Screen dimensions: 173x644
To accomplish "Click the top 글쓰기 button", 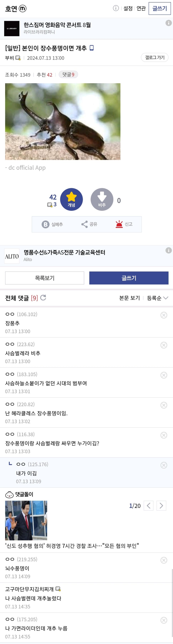I will coord(159,9).
